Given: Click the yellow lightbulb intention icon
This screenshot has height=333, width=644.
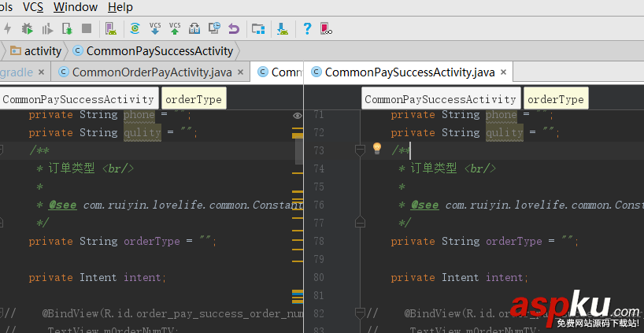Looking at the screenshot, I should (x=377, y=148).
